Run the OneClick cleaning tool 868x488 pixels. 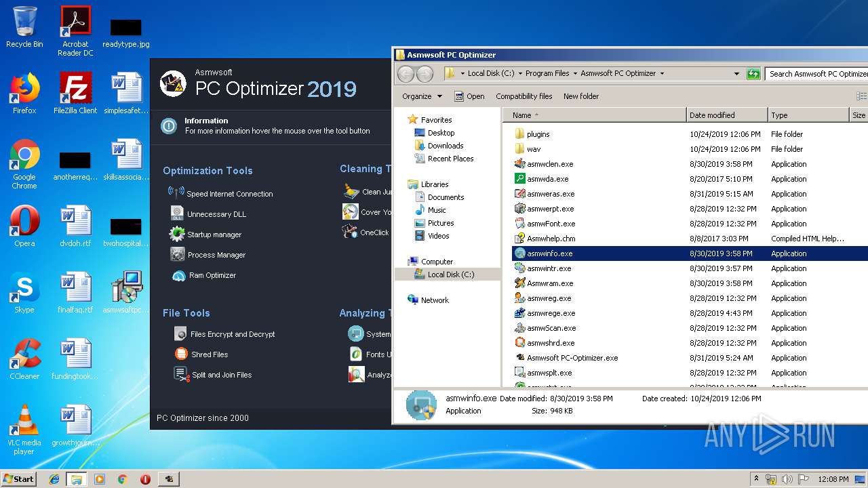366,232
